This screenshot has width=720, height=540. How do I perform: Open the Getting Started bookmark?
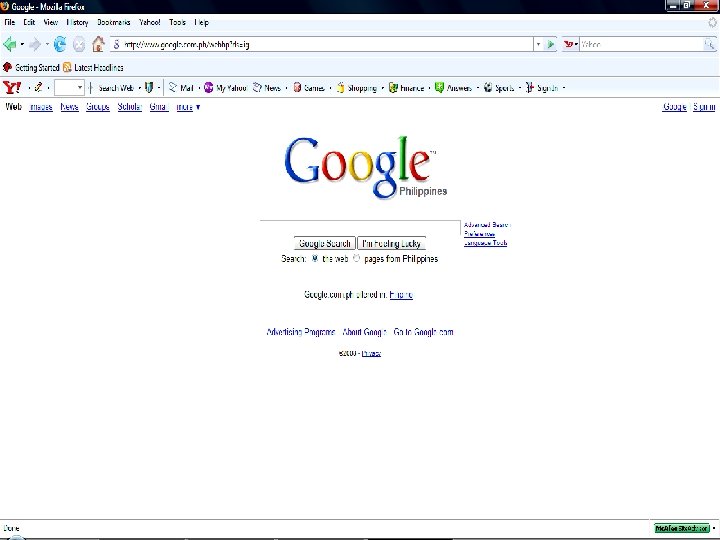pos(31,68)
